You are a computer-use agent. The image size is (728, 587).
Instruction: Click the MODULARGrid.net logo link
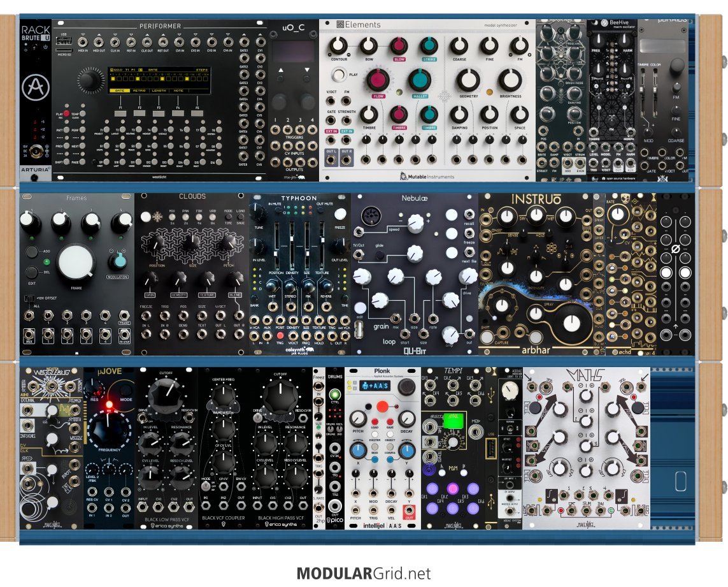point(364,573)
